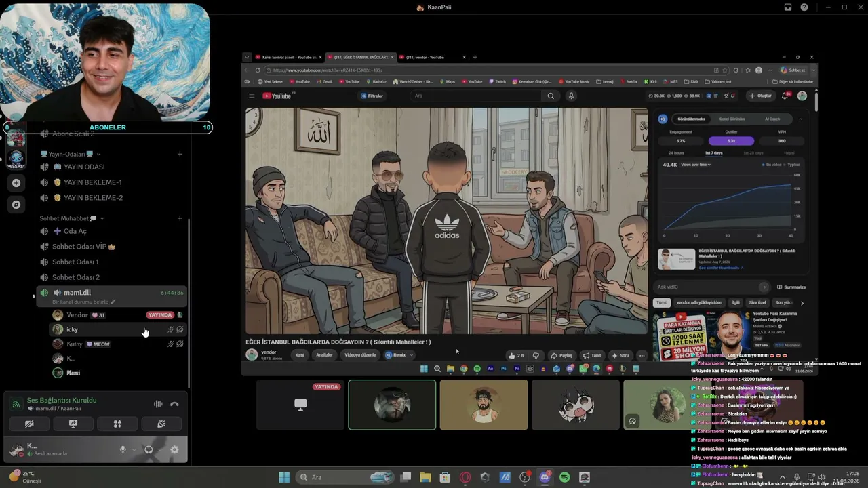This screenshot has width=868, height=488.
Task: Like the video with thumbs up
Action: pos(516,355)
